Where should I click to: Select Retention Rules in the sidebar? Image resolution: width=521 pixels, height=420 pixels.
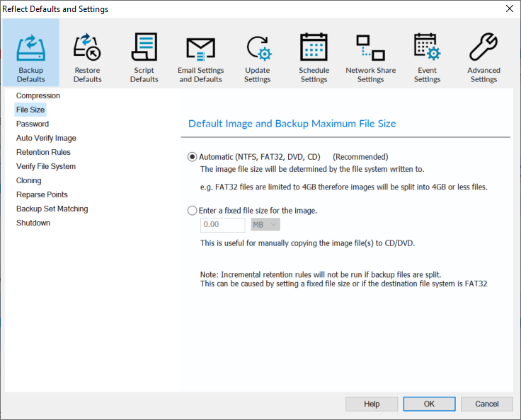(43, 152)
